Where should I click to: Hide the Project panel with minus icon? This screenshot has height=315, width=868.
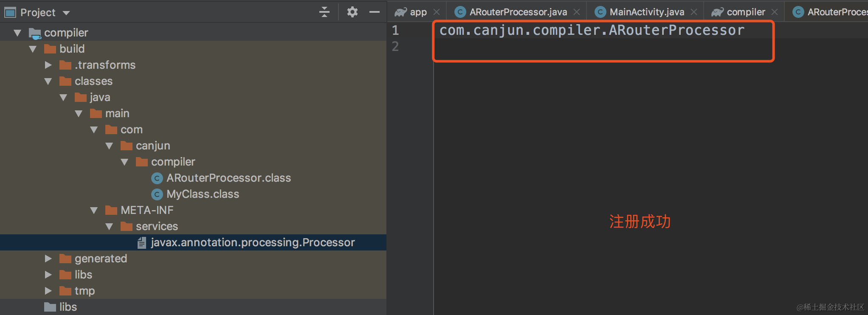tap(374, 12)
